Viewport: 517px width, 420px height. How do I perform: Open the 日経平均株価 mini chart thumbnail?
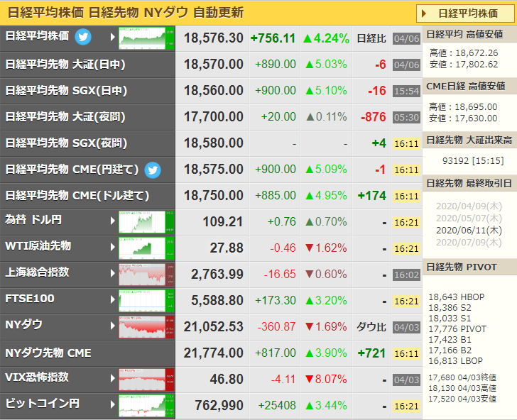(x=146, y=38)
